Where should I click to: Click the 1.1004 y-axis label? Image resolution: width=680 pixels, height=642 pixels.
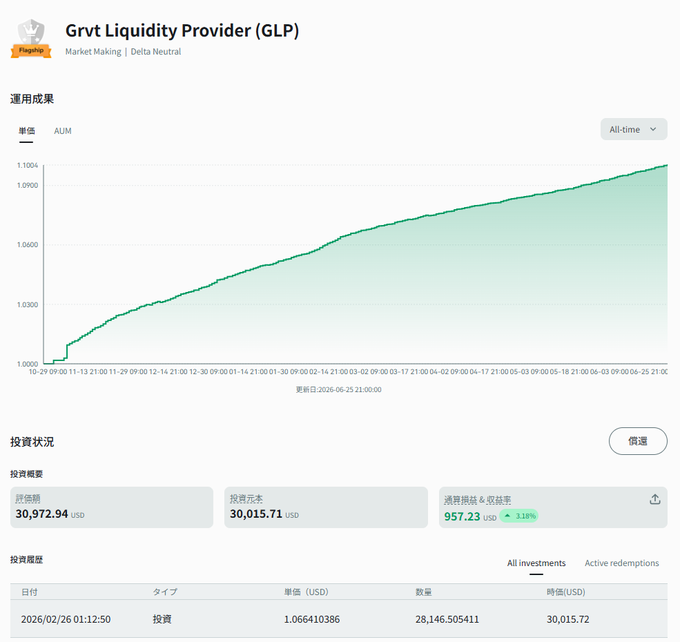pos(27,165)
